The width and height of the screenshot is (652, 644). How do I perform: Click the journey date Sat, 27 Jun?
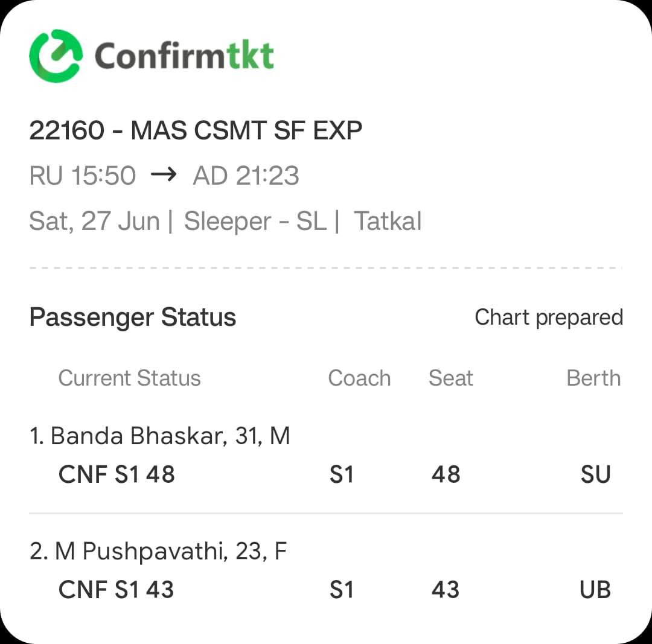pos(94,221)
